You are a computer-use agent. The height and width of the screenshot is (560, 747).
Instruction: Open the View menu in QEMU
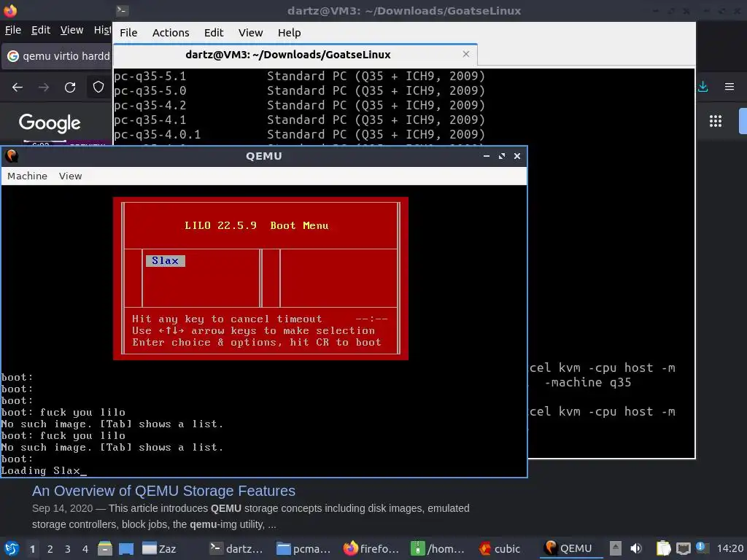coord(71,176)
